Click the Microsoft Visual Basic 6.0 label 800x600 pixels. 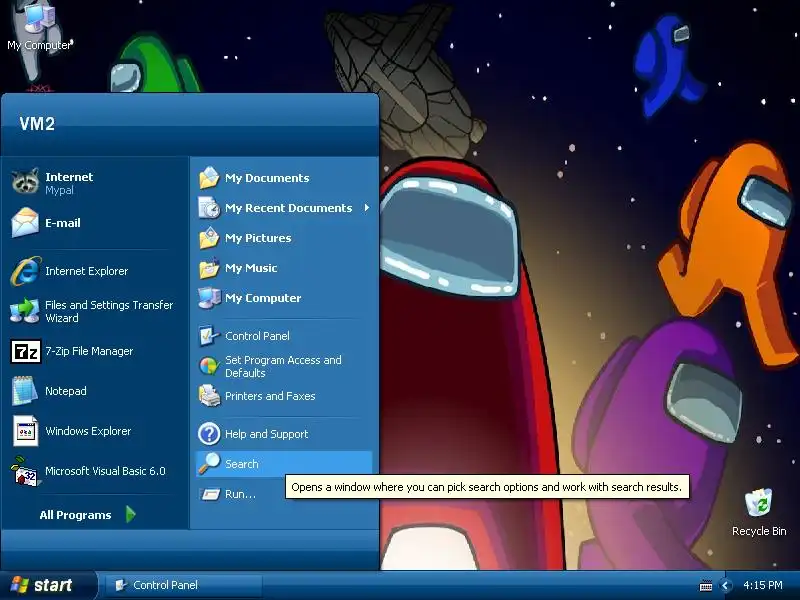click(106, 471)
